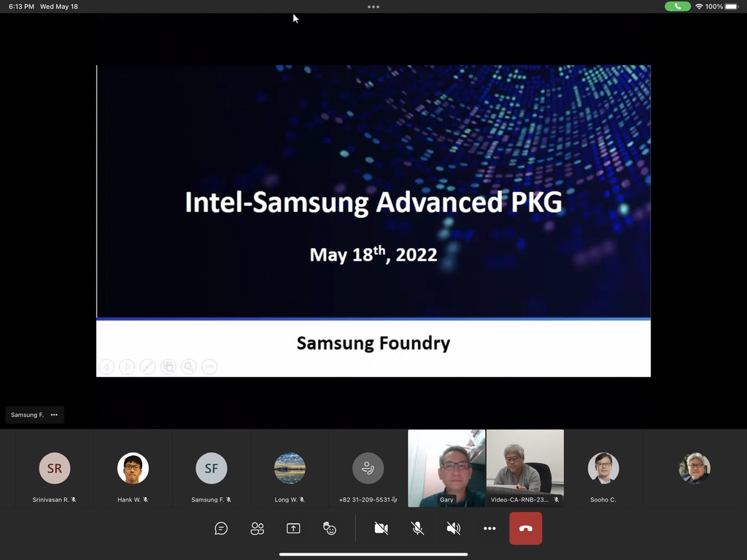747x560 pixels.
Task: Tap Srinivasan R. participant avatar
Action: [55, 468]
